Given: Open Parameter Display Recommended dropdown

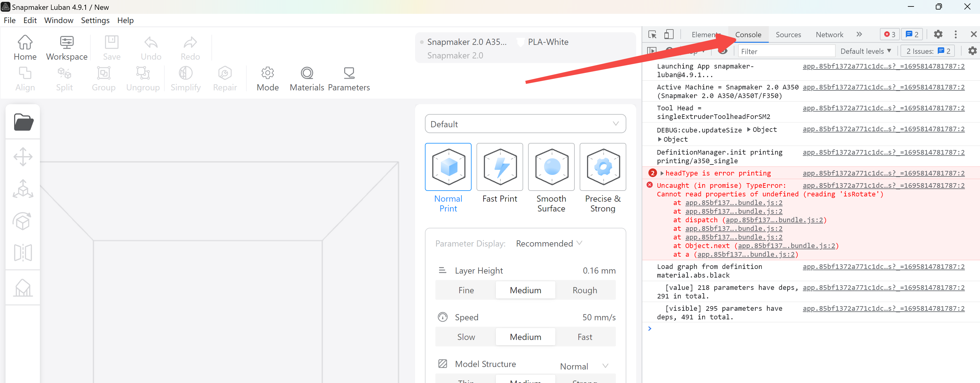Looking at the screenshot, I should coord(549,243).
